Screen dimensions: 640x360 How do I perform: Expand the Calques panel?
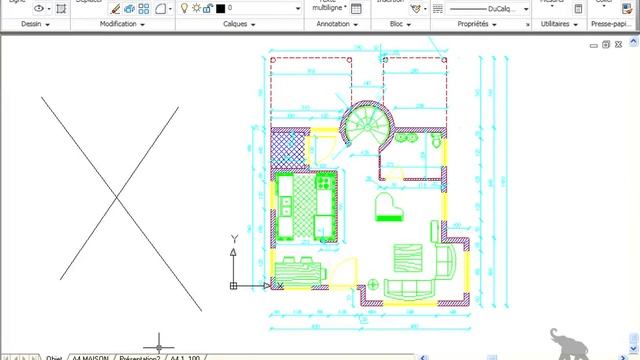(239, 24)
